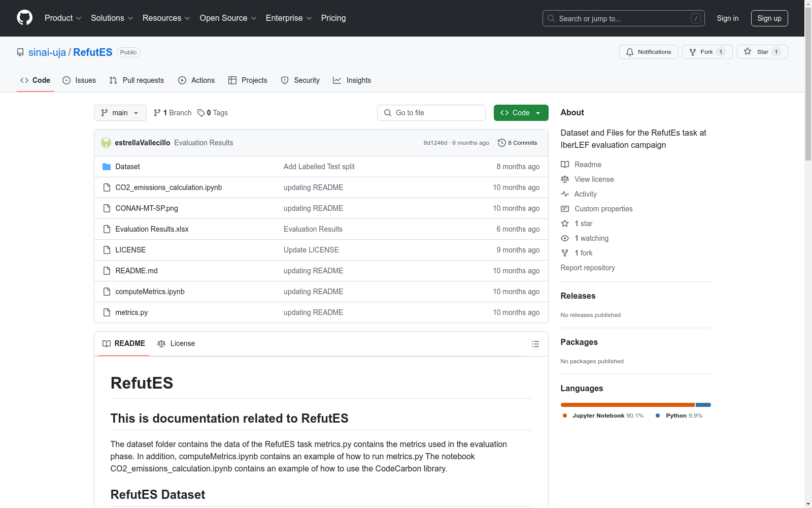Image resolution: width=812 pixels, height=508 pixels.
Task: Click the Python 9.9% language link
Action: point(679,416)
